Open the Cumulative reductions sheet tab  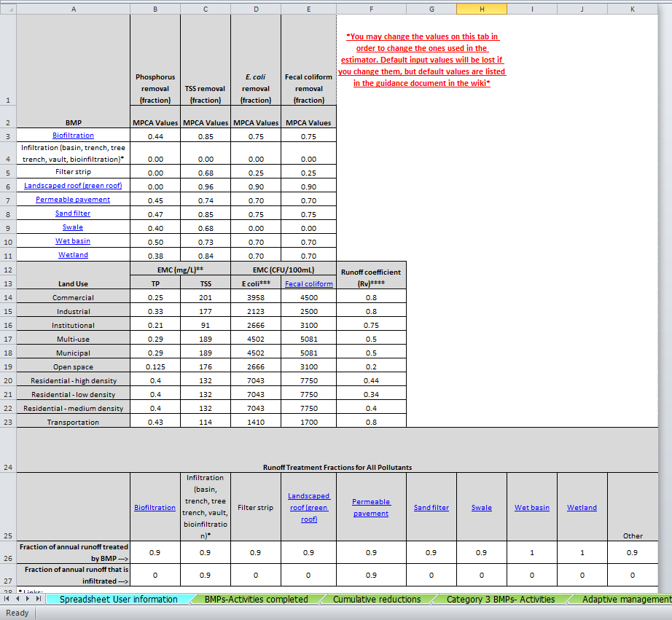(377, 599)
